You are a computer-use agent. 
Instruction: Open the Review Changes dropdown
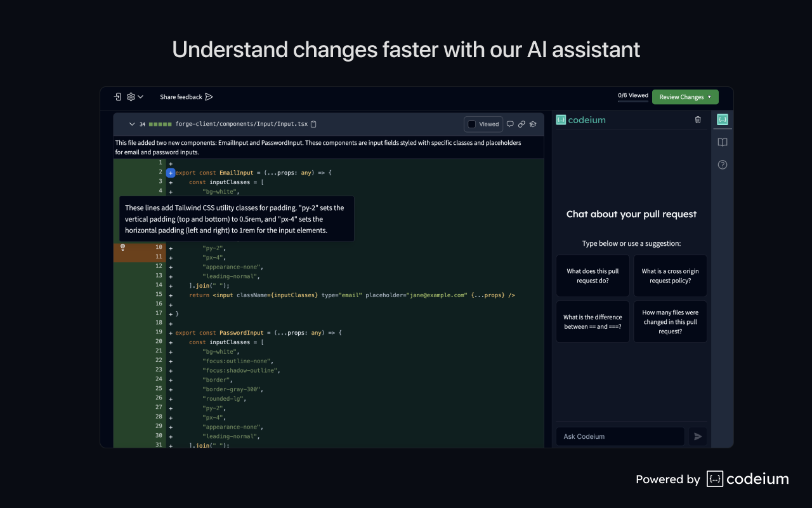pyautogui.click(x=685, y=97)
